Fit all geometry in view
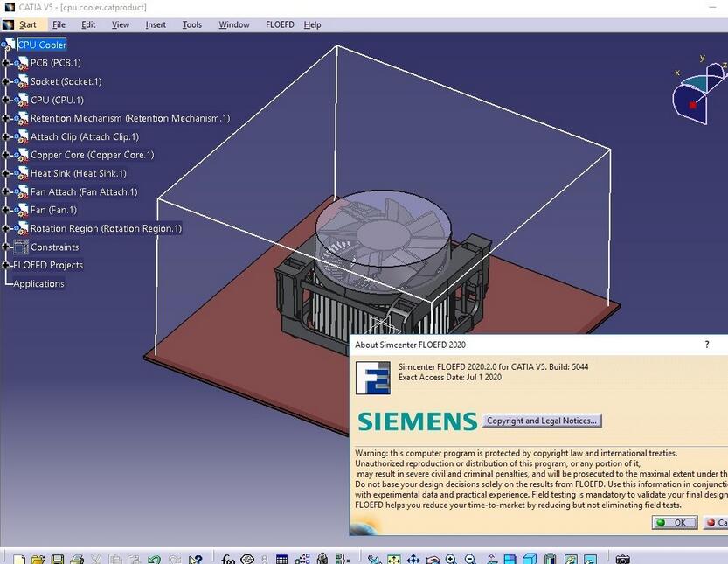The height and width of the screenshot is (564, 728). [393, 559]
